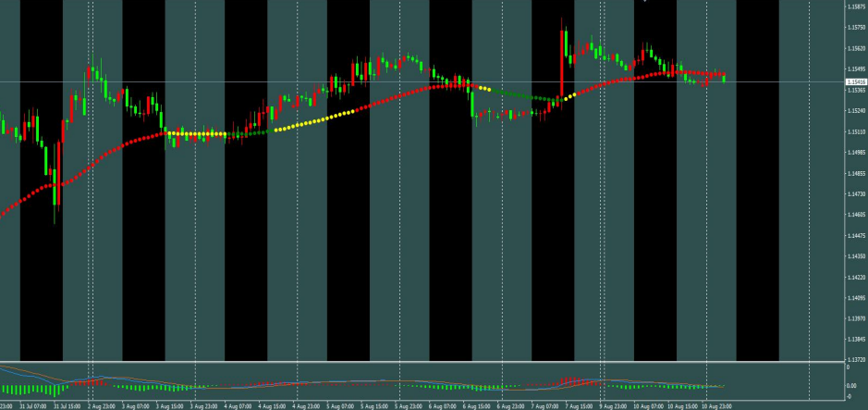Click the 6 Aug 07:00 time label
The height and width of the screenshot is (410, 868).
coord(442,406)
